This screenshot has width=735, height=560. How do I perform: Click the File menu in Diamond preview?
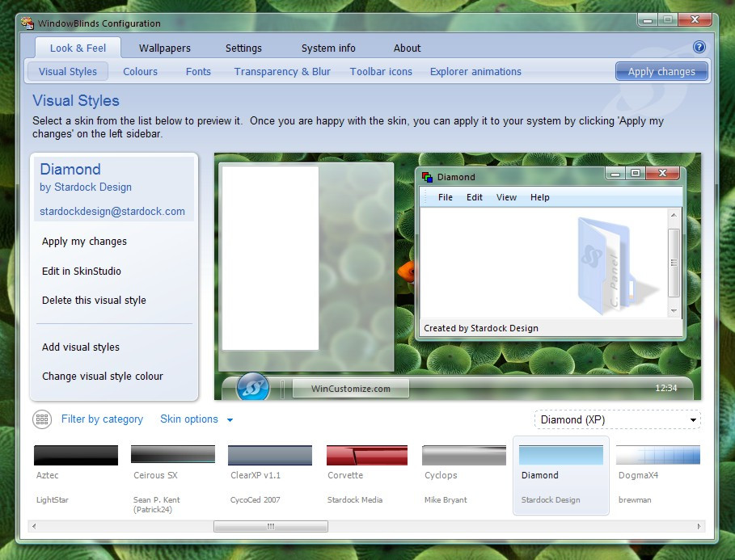coord(446,197)
